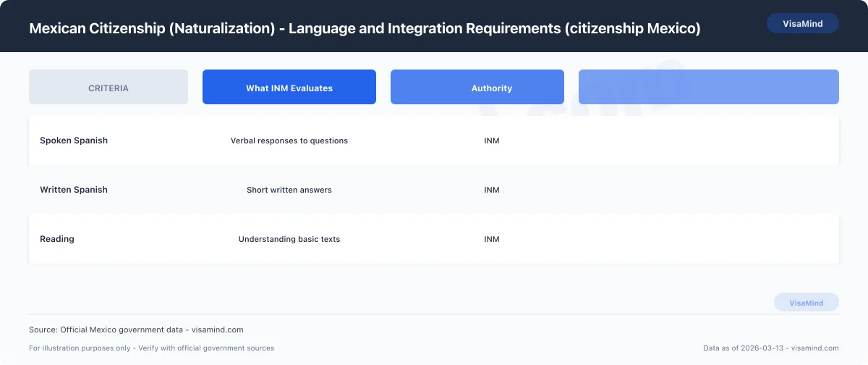Click the VisaMind badge in header

click(x=802, y=23)
